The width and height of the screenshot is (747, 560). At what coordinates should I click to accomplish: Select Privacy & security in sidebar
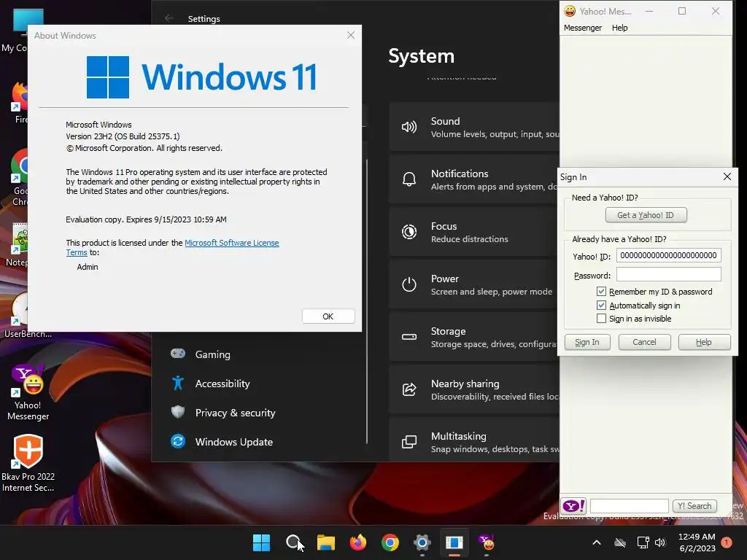(236, 413)
